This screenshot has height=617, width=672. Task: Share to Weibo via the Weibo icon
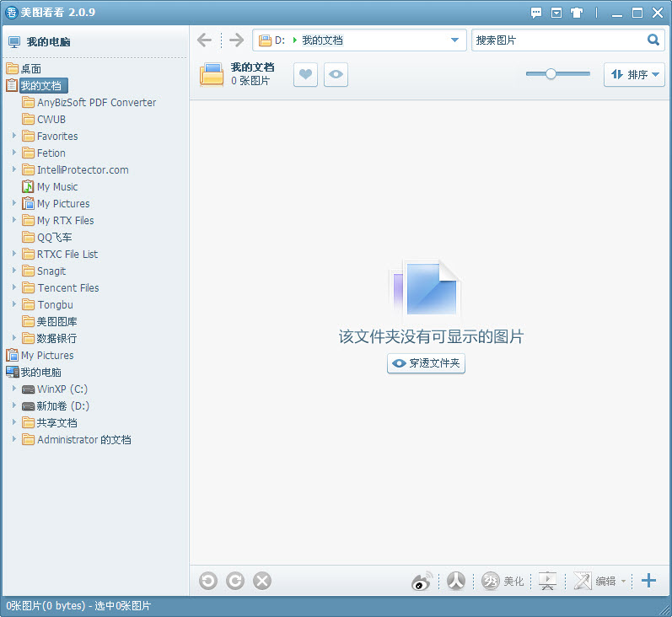pyautogui.click(x=422, y=581)
